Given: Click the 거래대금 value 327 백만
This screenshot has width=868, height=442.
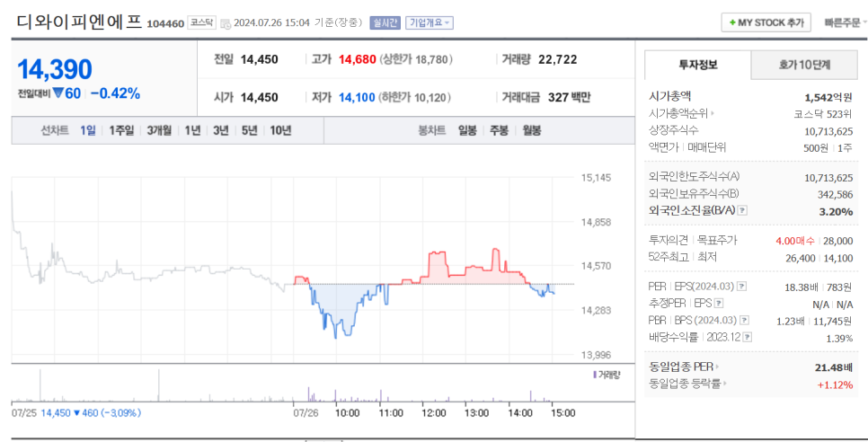Looking at the screenshot, I should point(569,97).
